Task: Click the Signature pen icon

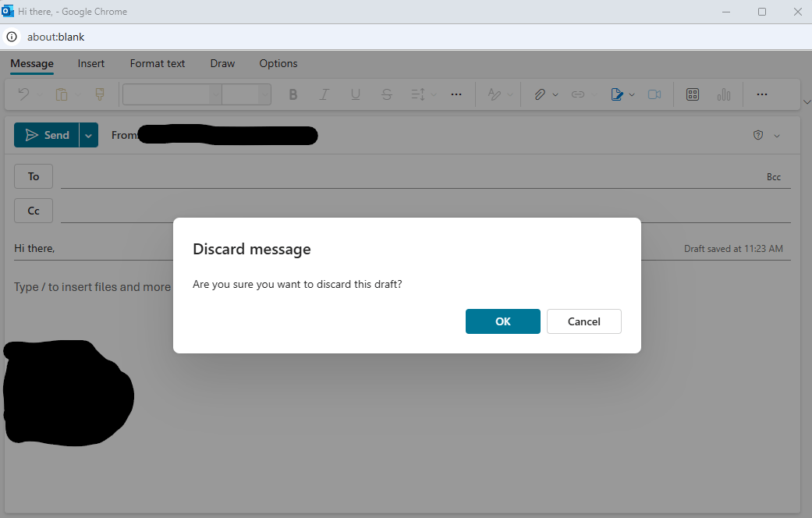Action: pos(617,94)
